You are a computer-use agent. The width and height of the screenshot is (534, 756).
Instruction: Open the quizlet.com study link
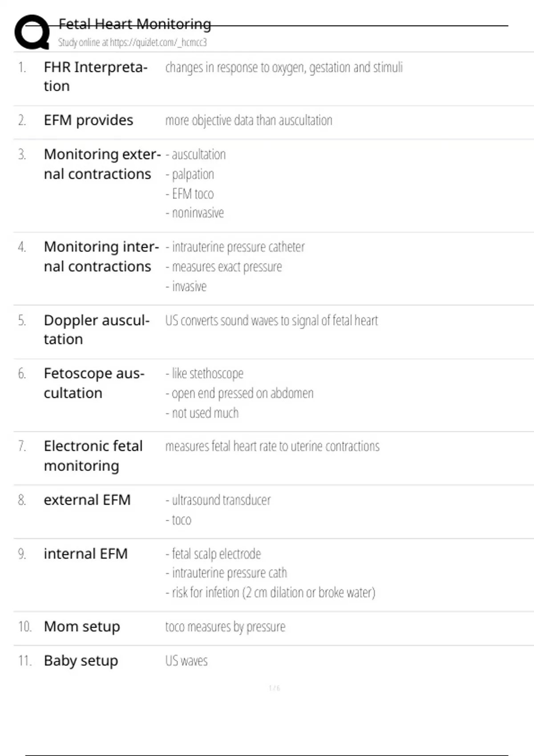[132, 43]
